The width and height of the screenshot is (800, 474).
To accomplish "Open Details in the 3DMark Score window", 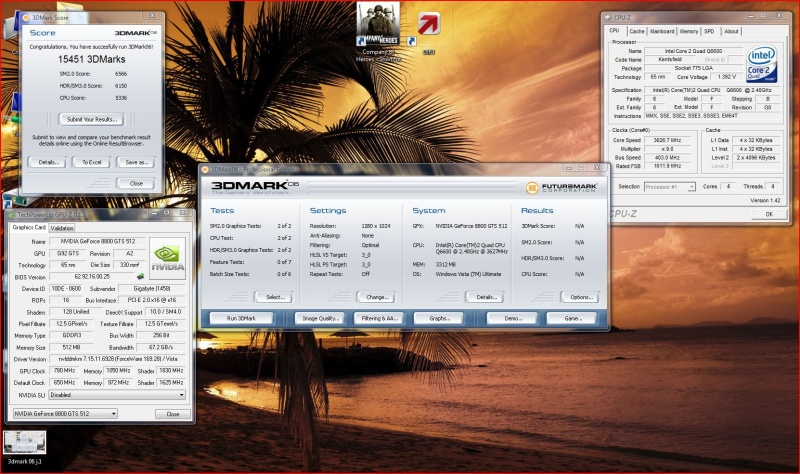I will 48,162.
